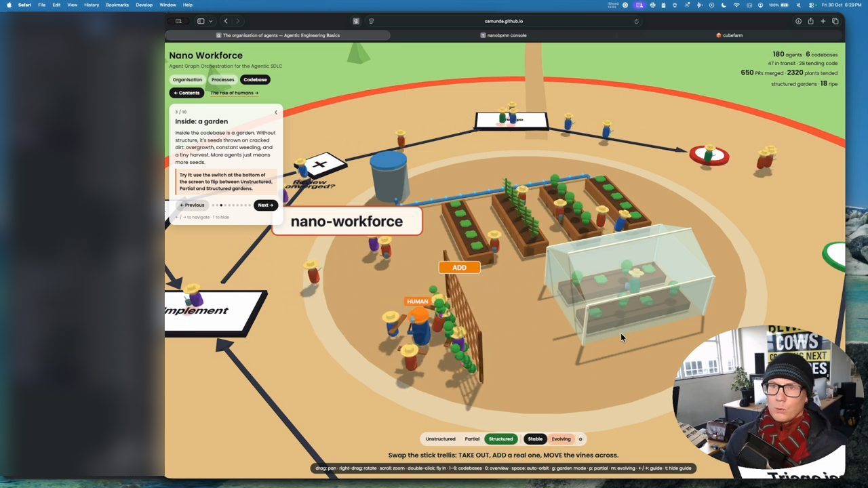Click the small settings dot beside Evolving
The width and height of the screenshot is (868, 488).
(580, 439)
